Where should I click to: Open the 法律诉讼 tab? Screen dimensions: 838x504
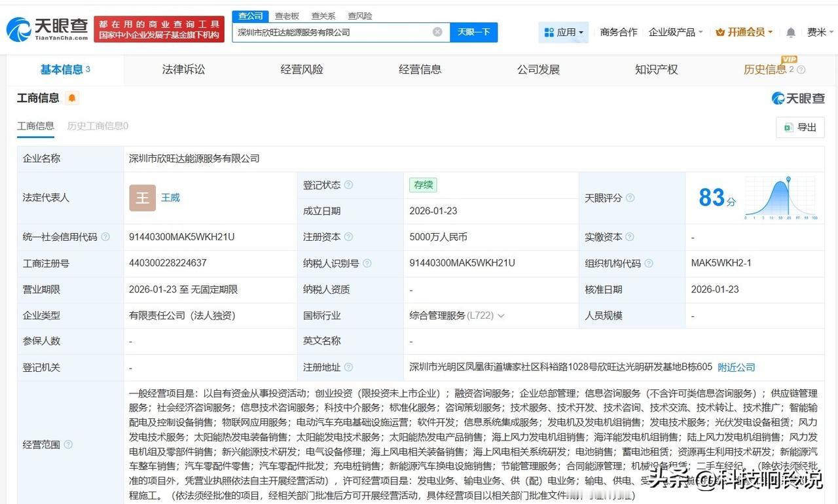pos(183,69)
